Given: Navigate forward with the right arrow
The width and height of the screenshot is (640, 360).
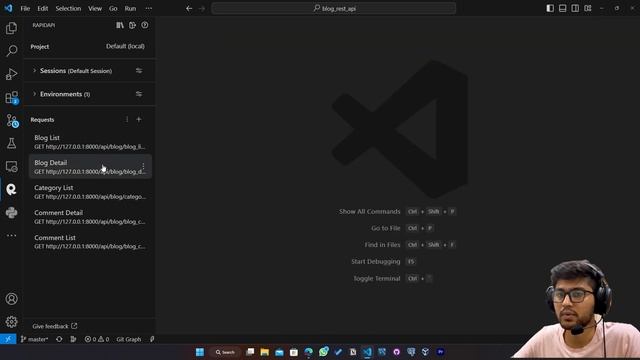Looking at the screenshot, I should pos(202,8).
